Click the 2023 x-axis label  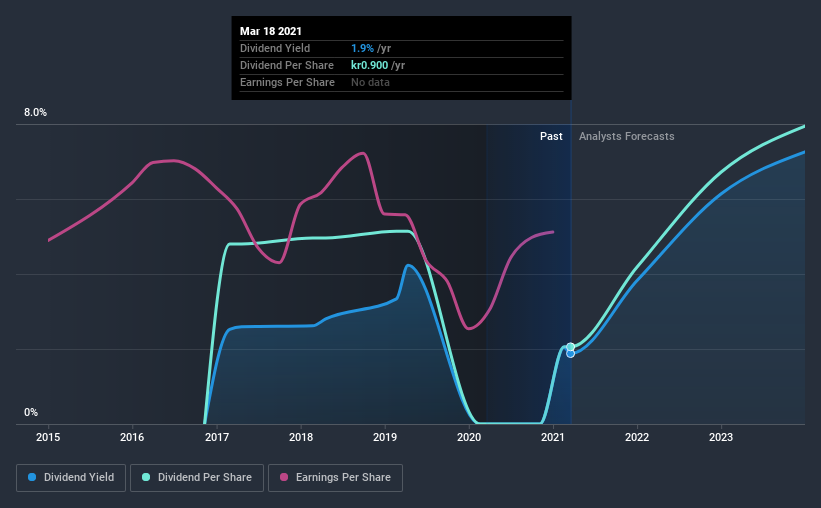721,437
